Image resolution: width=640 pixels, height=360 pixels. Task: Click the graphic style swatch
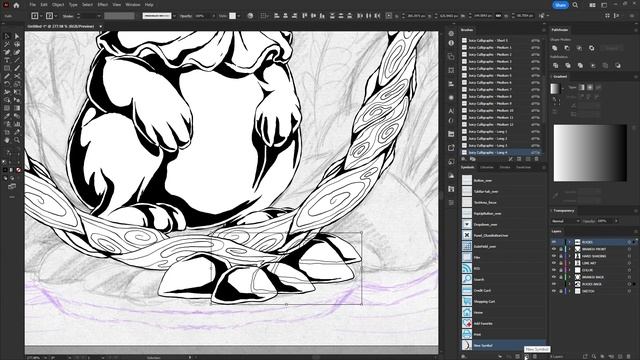point(232,16)
